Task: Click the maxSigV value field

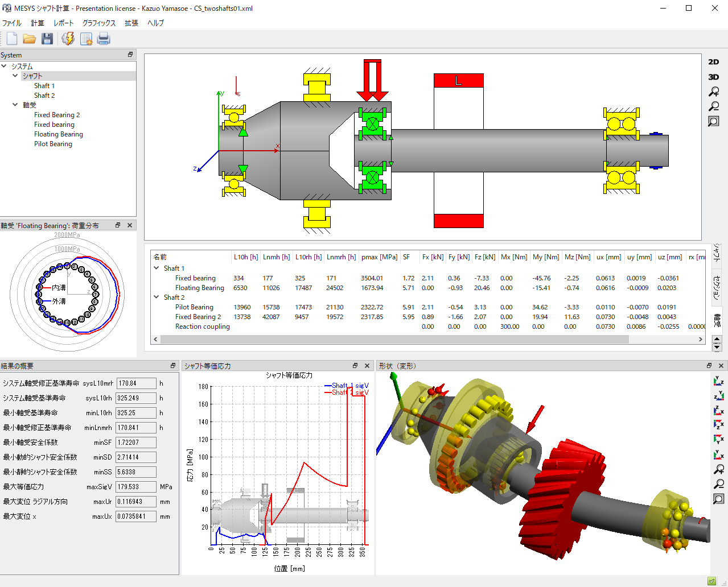Action: [x=135, y=487]
